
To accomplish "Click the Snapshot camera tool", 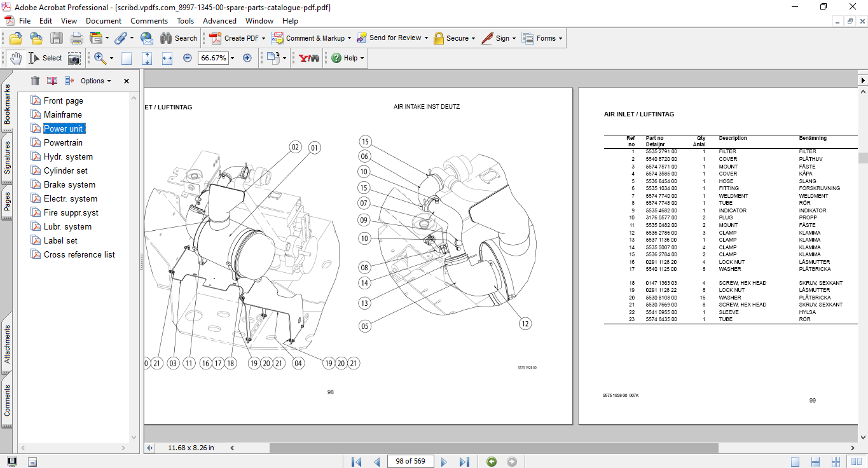I will point(74,58).
